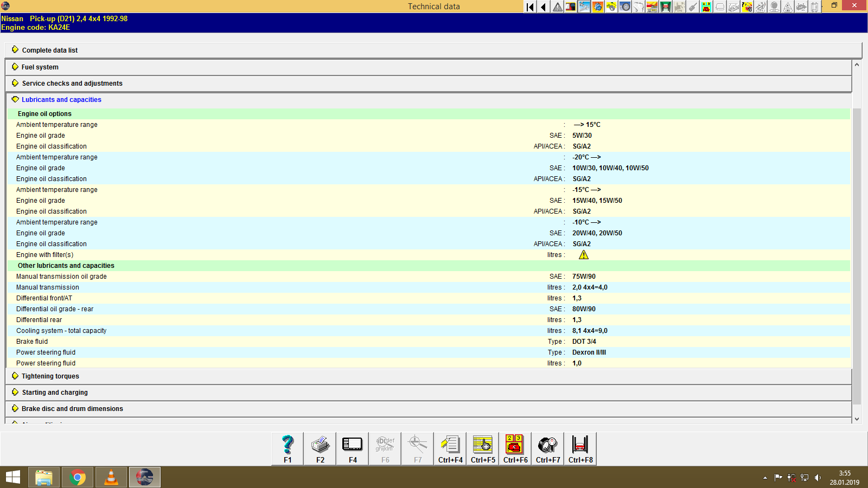Open repair times via the Ctrl+F7 stopwatch icon
Image resolution: width=868 pixels, height=488 pixels.
[x=547, y=445]
